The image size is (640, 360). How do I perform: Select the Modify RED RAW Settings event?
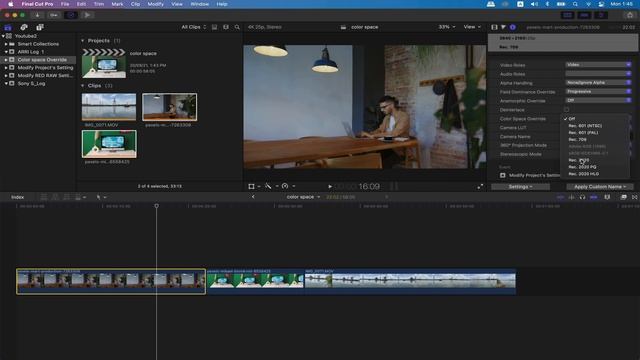[45, 76]
